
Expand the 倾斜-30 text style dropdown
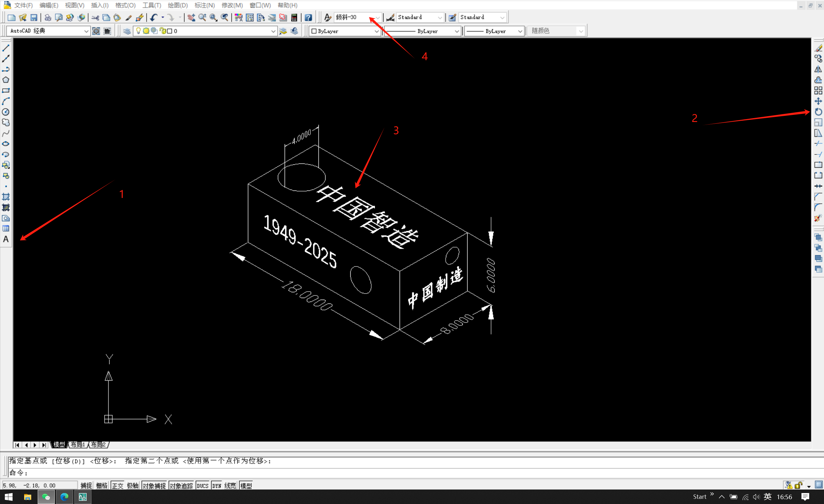pyautogui.click(x=378, y=17)
